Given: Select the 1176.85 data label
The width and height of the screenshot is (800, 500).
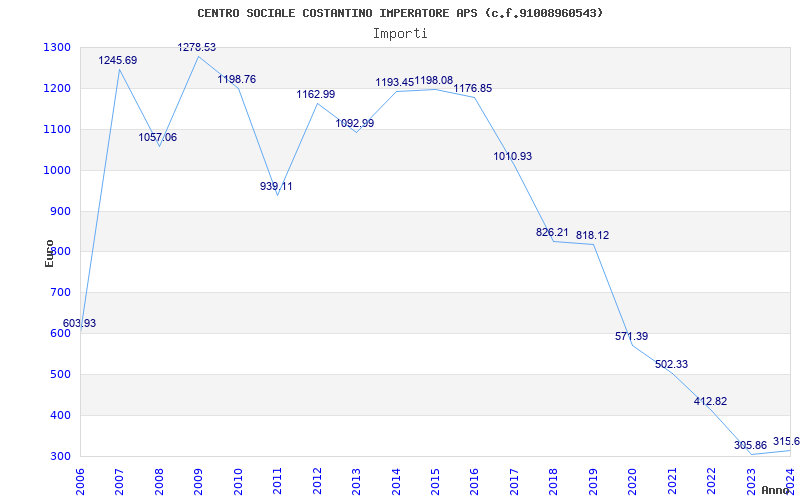Looking at the screenshot, I should 473,89.
